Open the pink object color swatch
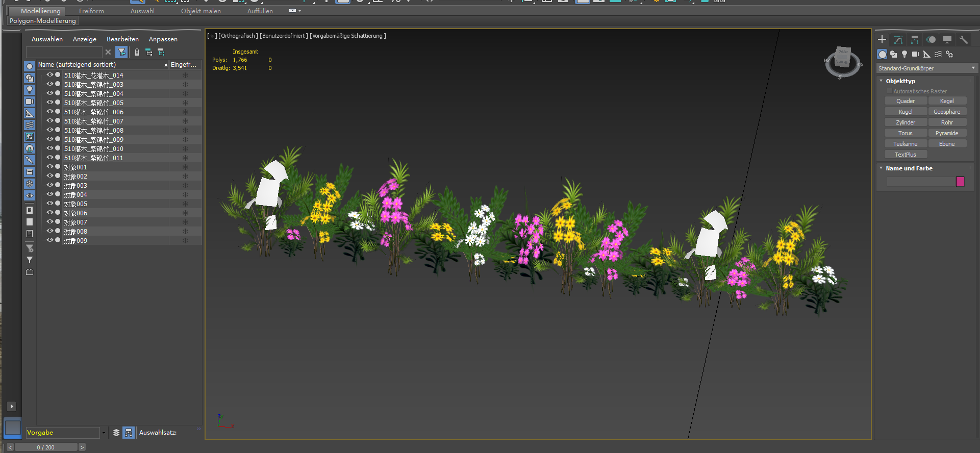 pos(960,182)
